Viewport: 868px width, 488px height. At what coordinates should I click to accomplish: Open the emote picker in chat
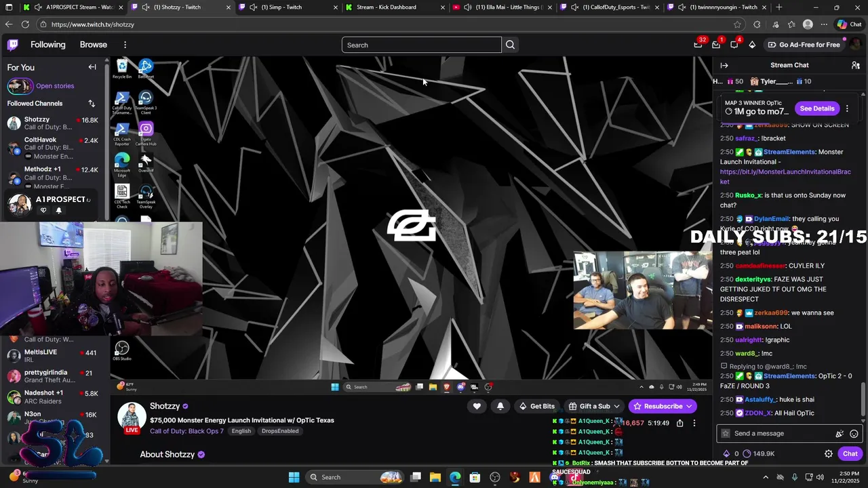click(854, 434)
